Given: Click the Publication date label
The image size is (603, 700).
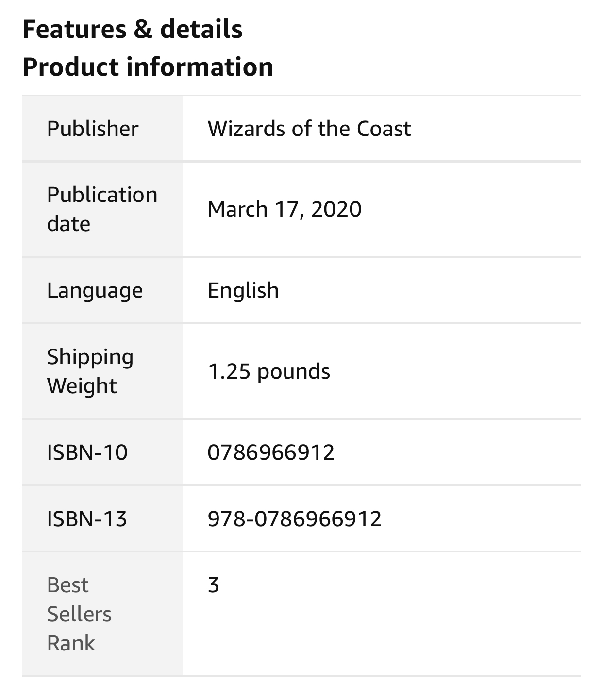Looking at the screenshot, I should point(102,209).
